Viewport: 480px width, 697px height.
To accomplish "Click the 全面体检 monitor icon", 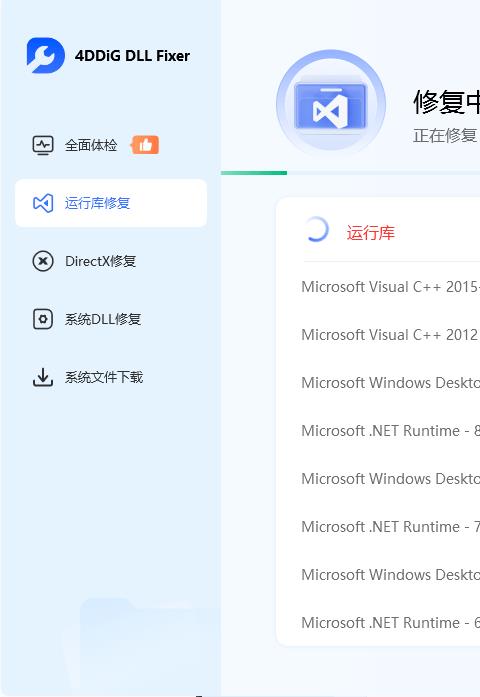I will coord(43,145).
